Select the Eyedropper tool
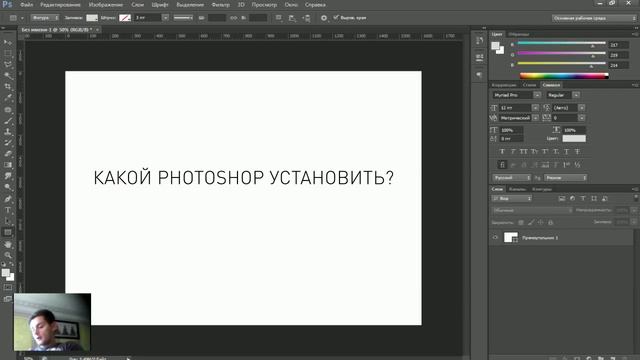640x360 pixels. point(8,98)
